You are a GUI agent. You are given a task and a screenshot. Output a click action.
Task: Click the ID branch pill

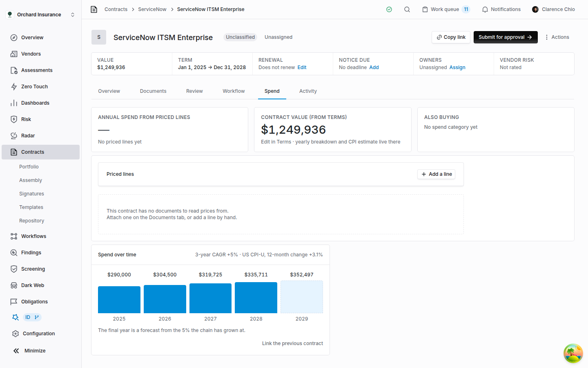[x=32, y=317]
